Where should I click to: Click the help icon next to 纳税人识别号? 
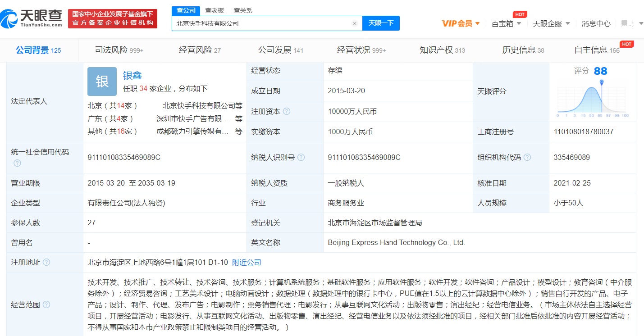(301, 157)
